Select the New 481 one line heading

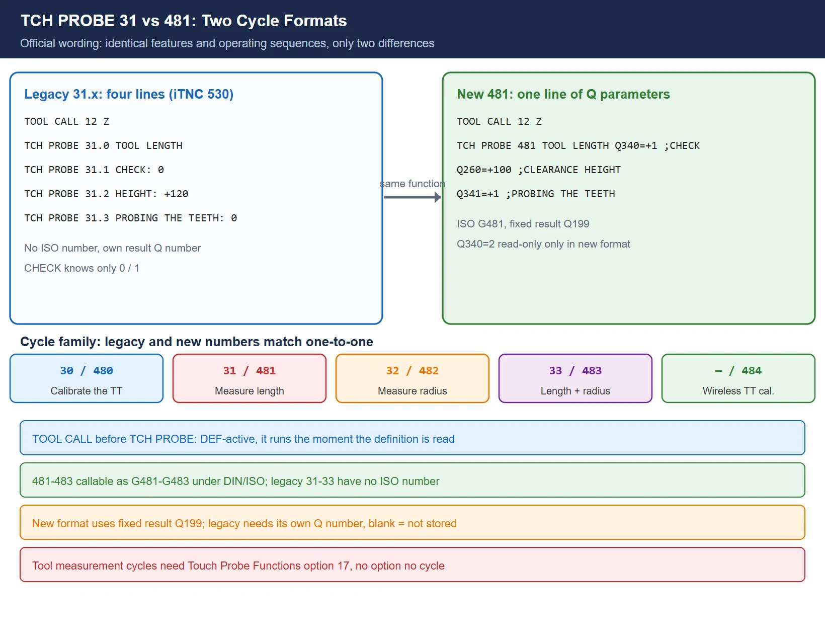[x=563, y=94]
